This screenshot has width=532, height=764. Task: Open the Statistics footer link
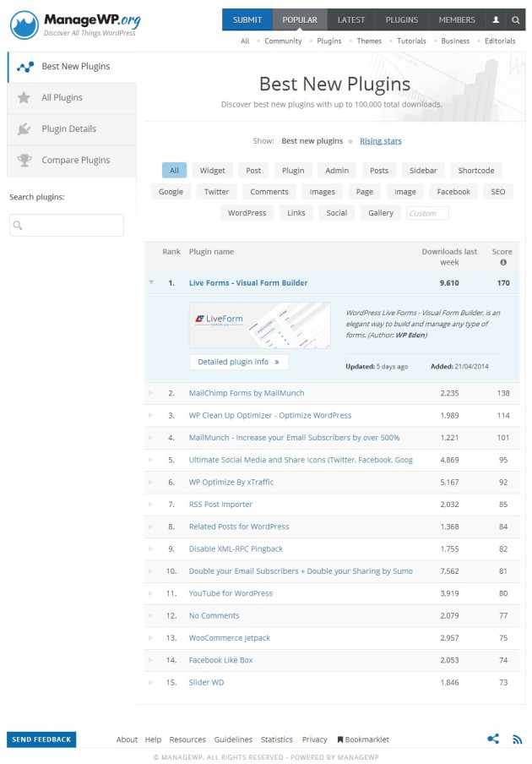tap(276, 739)
